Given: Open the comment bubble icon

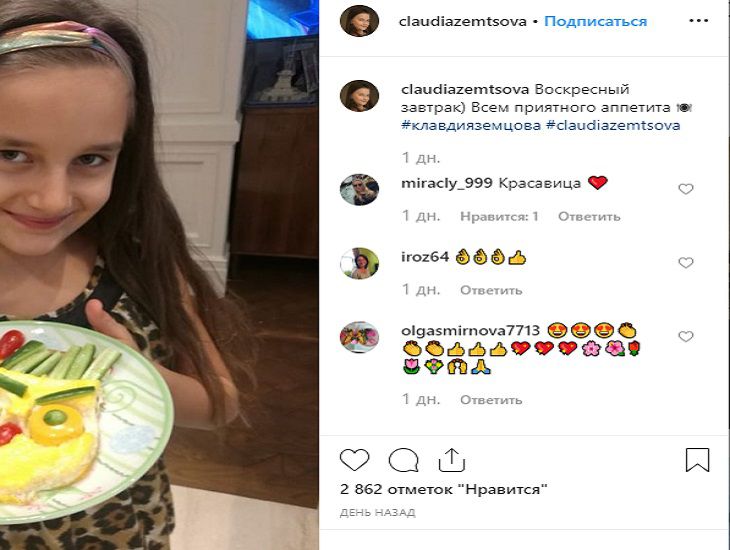Looking at the screenshot, I should (404, 460).
